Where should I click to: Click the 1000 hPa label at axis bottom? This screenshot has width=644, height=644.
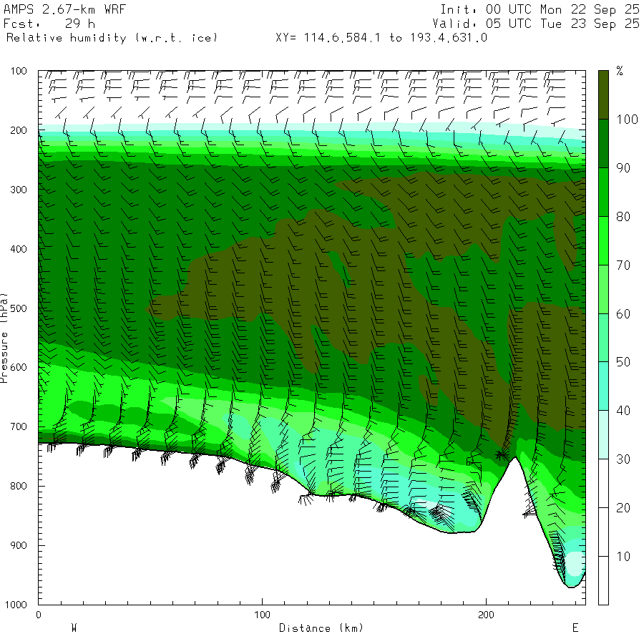point(16,605)
